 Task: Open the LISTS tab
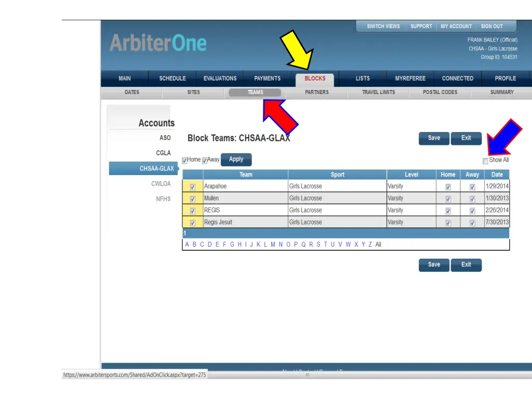(362, 78)
